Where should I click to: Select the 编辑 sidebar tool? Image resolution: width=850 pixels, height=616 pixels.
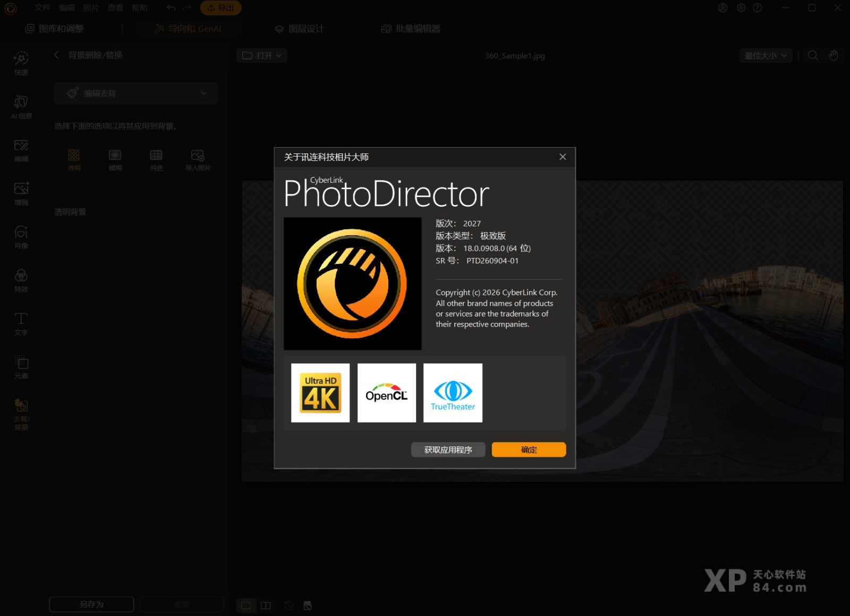(x=21, y=150)
